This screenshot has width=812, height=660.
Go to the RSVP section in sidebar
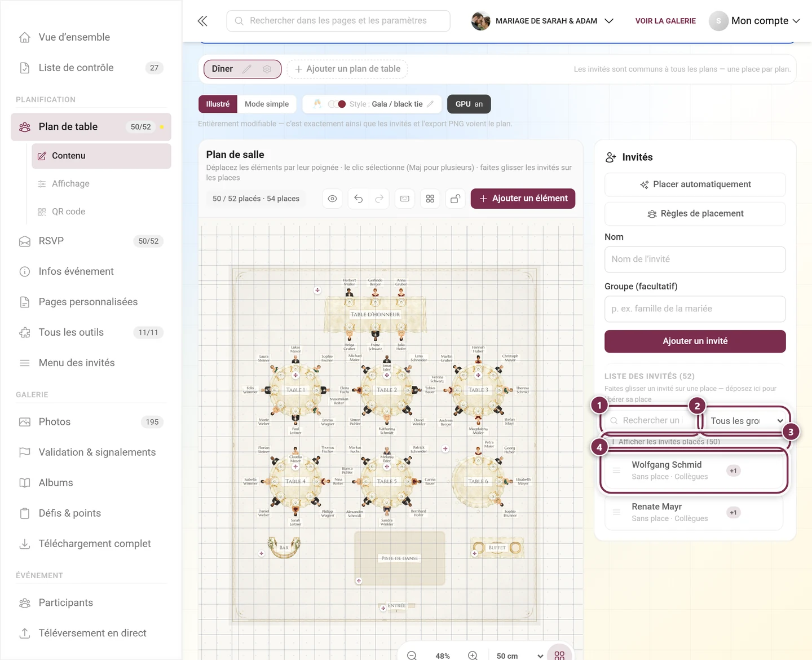91,241
